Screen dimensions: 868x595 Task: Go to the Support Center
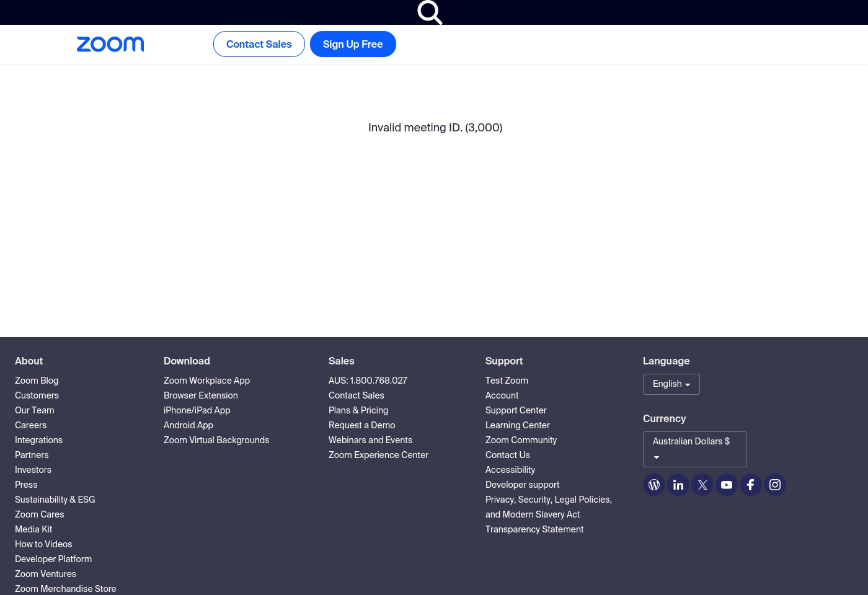[516, 410]
